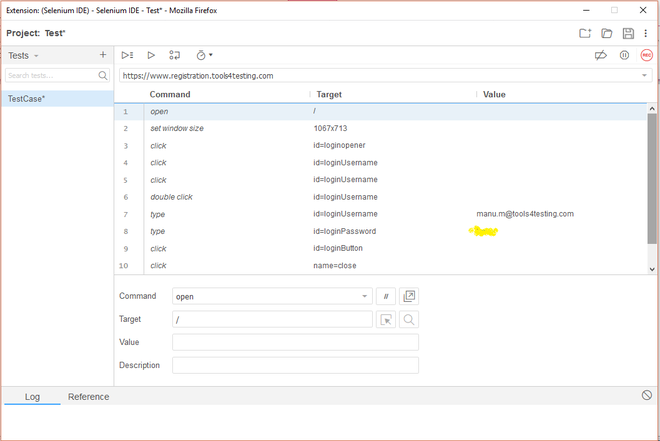Click the Target column header

point(329,94)
